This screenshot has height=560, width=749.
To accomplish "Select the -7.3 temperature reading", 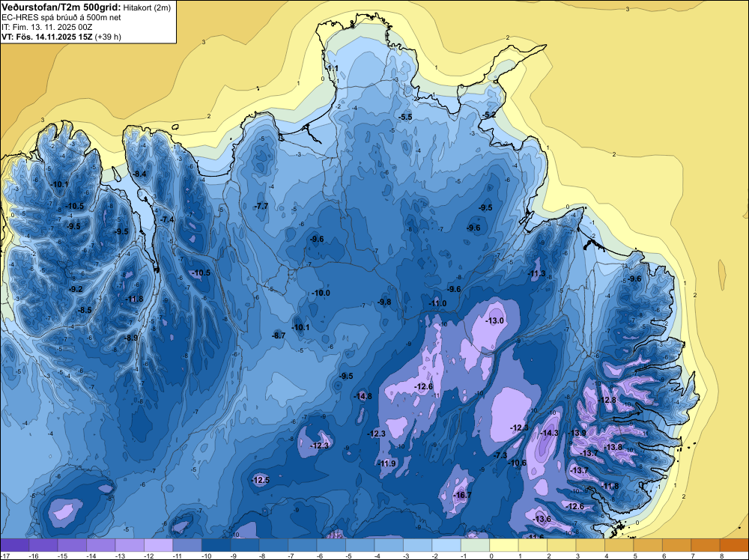I will (x=499, y=455).
